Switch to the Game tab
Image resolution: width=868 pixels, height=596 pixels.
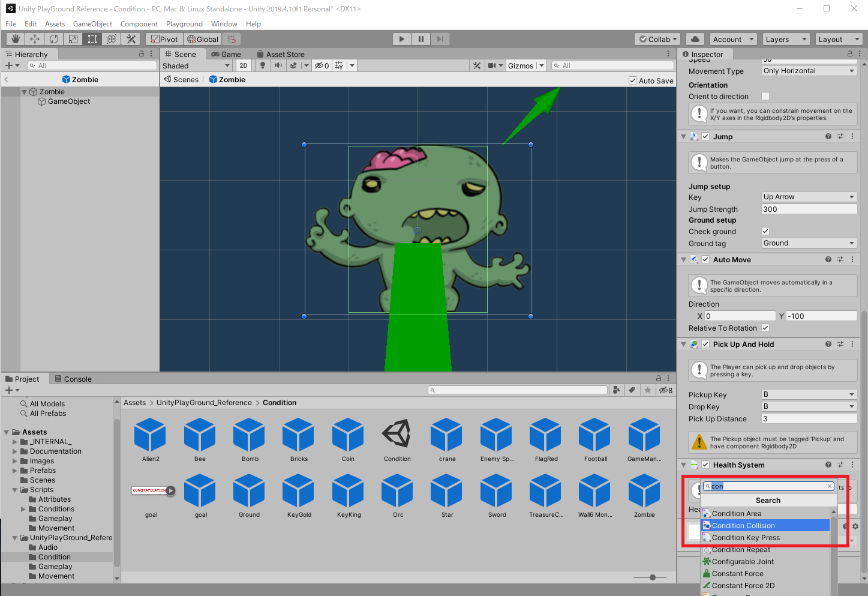click(226, 54)
